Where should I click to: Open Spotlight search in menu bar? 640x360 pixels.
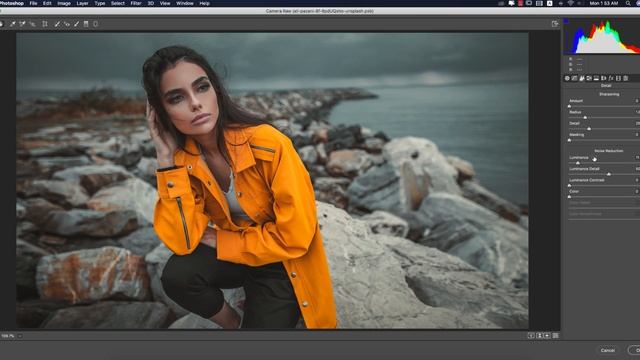(628, 3)
